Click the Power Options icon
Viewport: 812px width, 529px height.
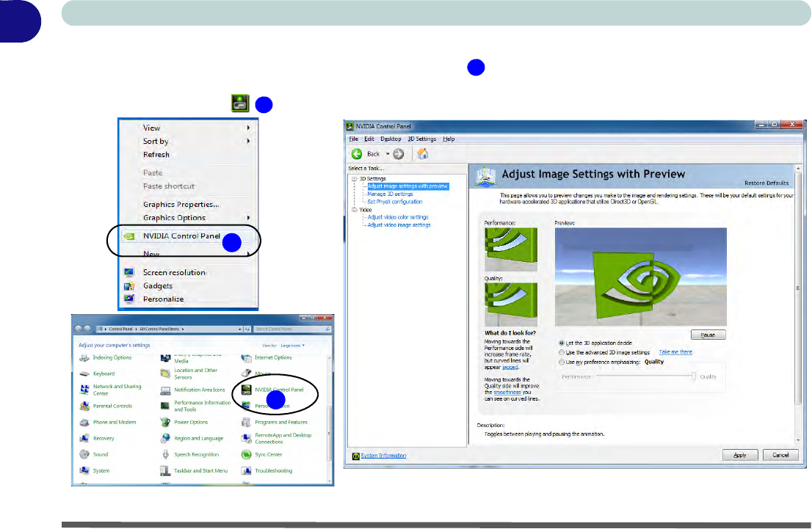[165, 422]
